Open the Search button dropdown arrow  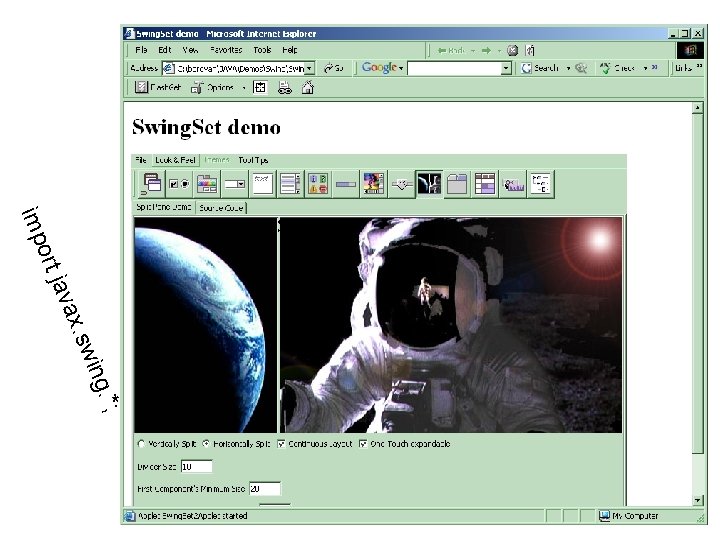click(568, 68)
